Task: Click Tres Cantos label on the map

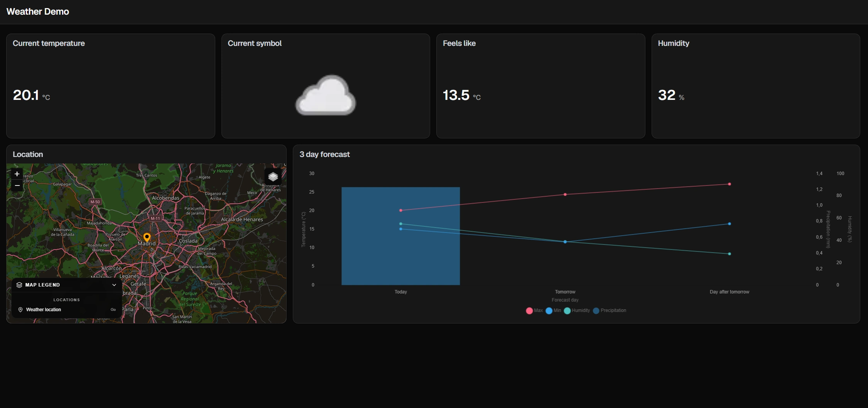Action: pyautogui.click(x=147, y=175)
